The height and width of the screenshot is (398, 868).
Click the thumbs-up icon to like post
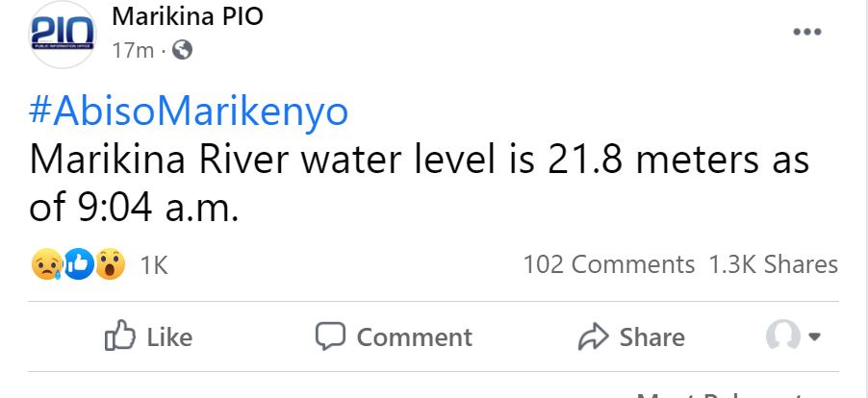click(119, 336)
